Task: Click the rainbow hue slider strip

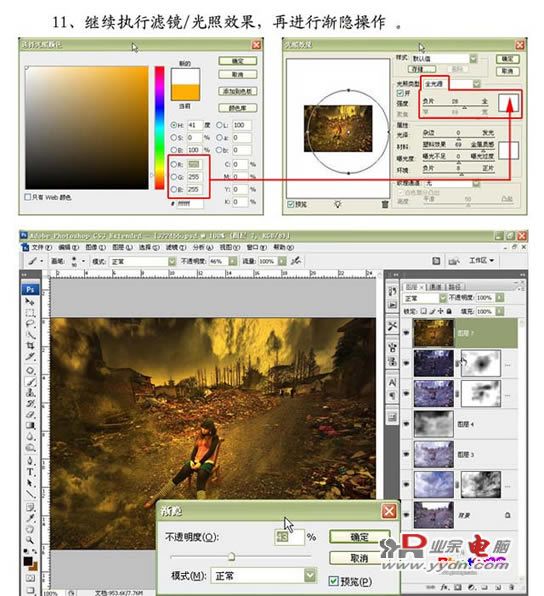Action: tap(159, 128)
